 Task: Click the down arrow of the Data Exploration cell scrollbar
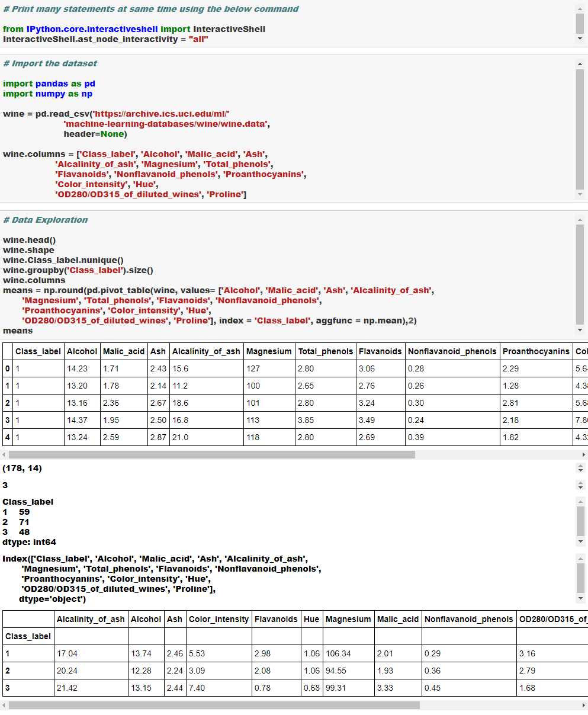tap(580, 330)
